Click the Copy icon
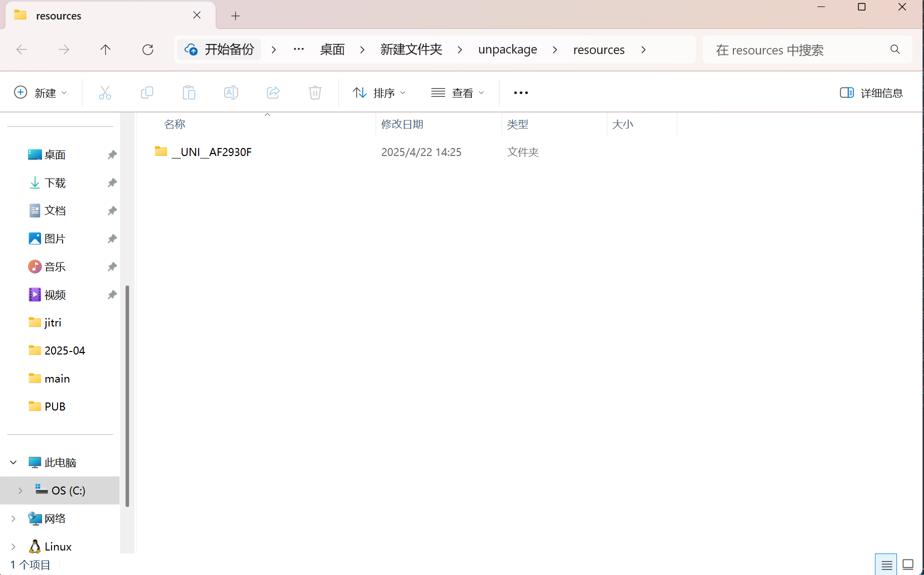 click(147, 92)
